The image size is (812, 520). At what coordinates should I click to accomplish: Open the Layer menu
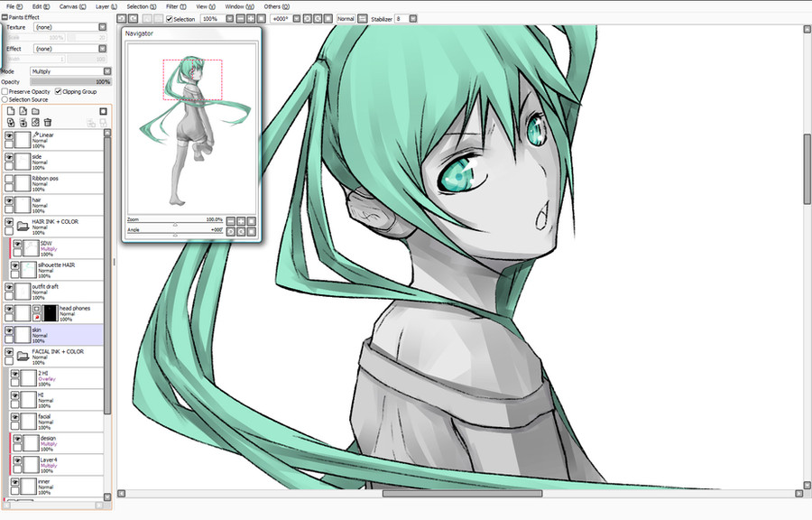(106, 6)
